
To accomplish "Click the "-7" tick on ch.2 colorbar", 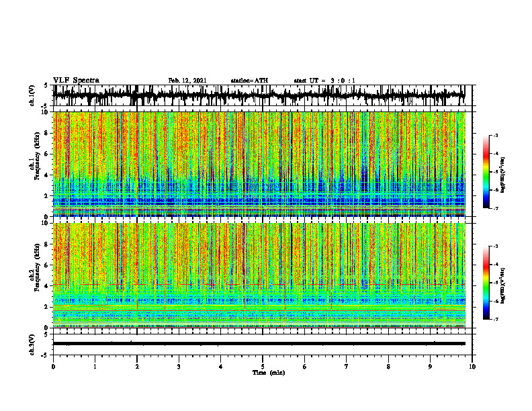I will click(x=495, y=320).
